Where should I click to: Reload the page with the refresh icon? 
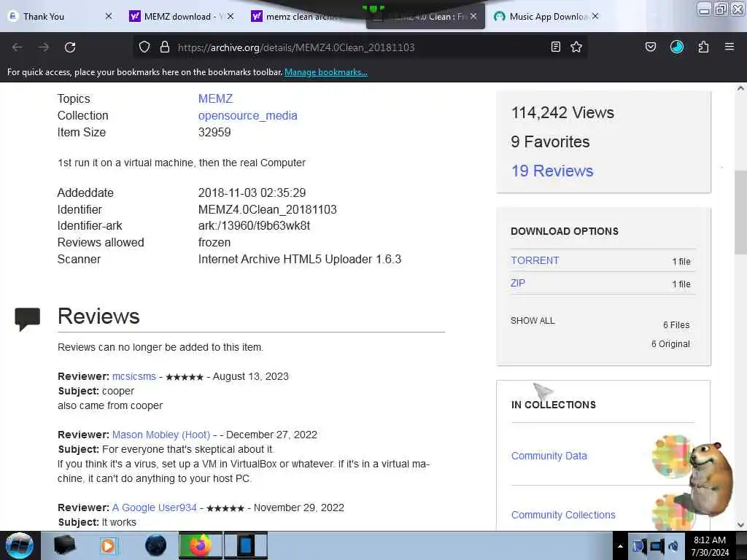click(70, 47)
